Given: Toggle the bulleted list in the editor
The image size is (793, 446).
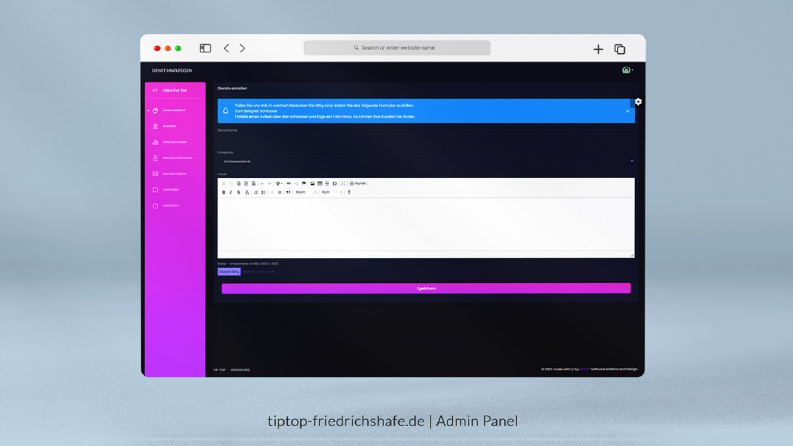Looking at the screenshot, I should (x=263, y=192).
